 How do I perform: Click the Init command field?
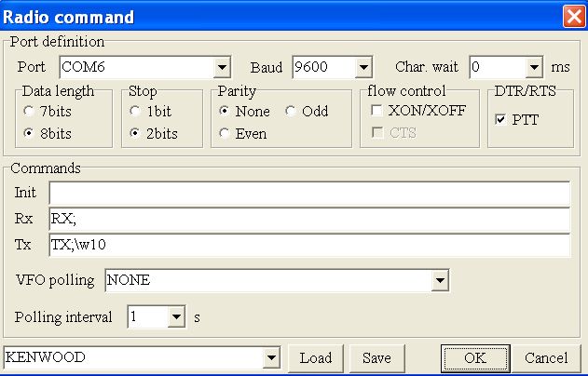click(308, 193)
